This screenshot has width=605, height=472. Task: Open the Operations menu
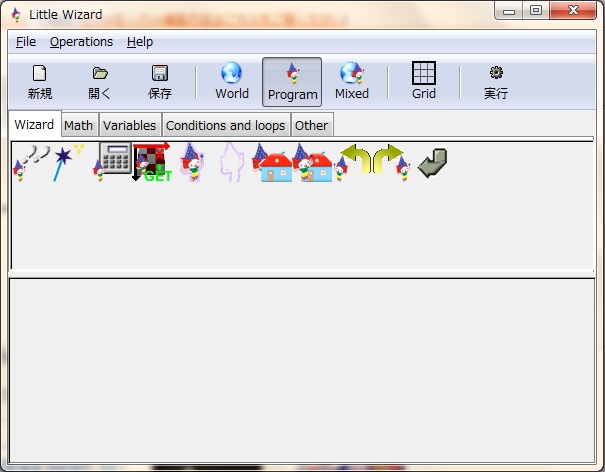(x=81, y=42)
